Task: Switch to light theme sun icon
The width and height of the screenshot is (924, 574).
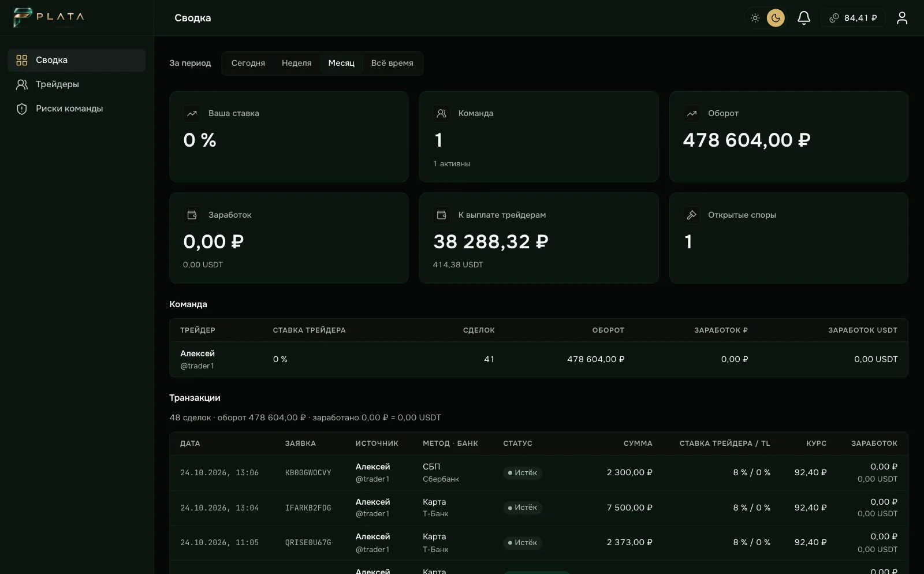Action: coord(755,18)
